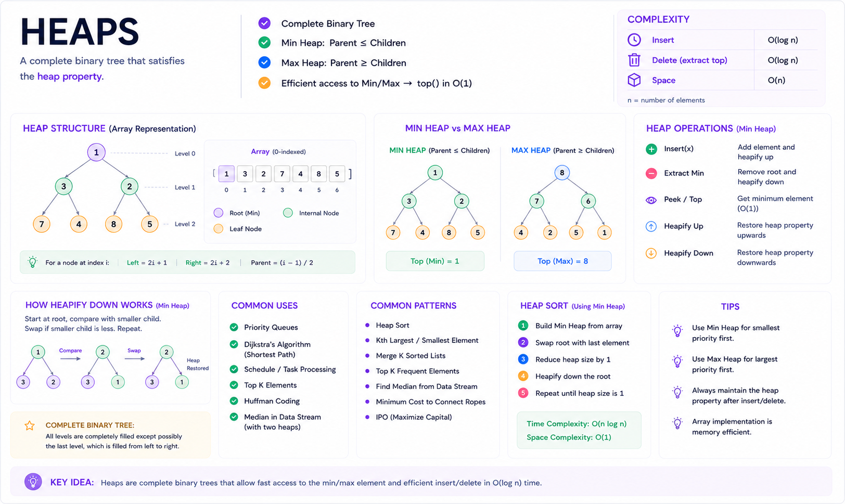Screen dimensions: 845x504
Task: Click the lightbulb beside 'Use Max Heap for largest' tip
Action: 677,361
